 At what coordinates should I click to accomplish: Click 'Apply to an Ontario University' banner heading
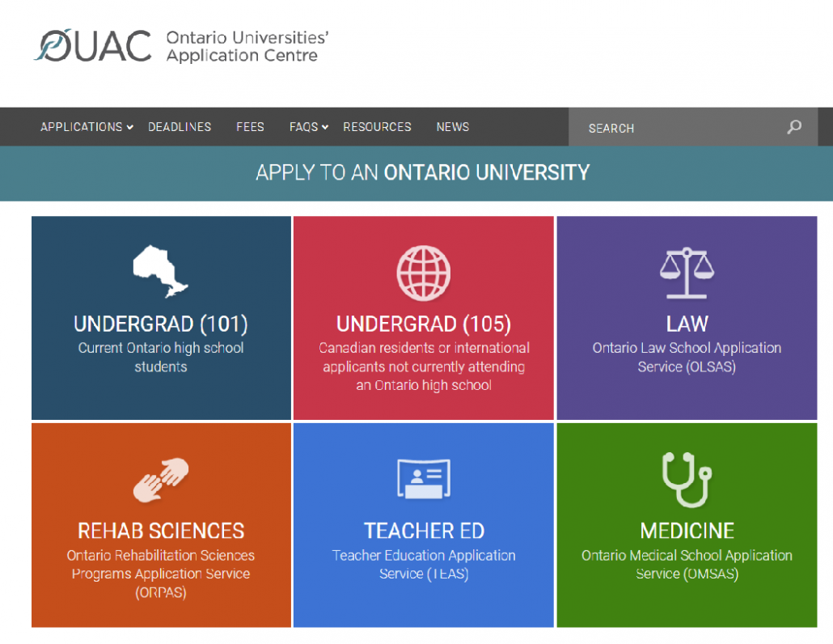(x=423, y=172)
